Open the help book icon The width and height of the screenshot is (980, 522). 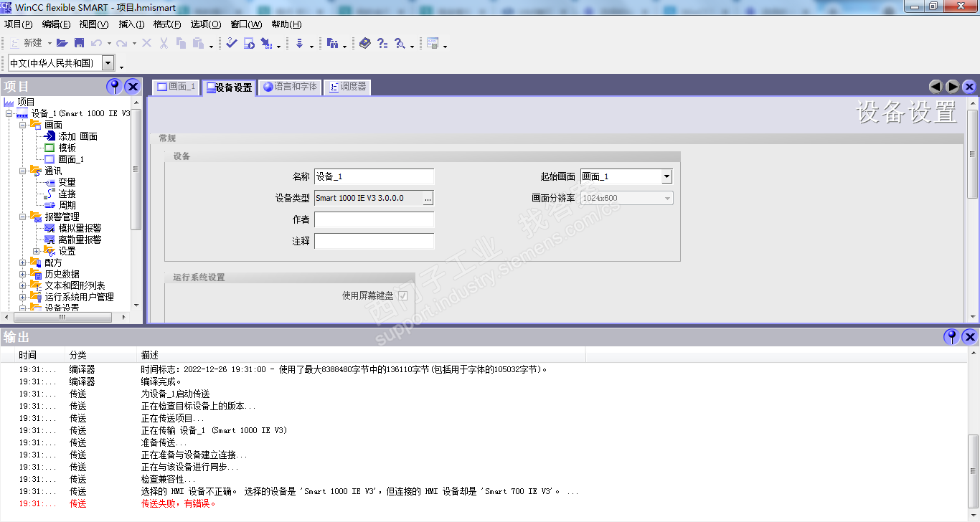pos(365,43)
